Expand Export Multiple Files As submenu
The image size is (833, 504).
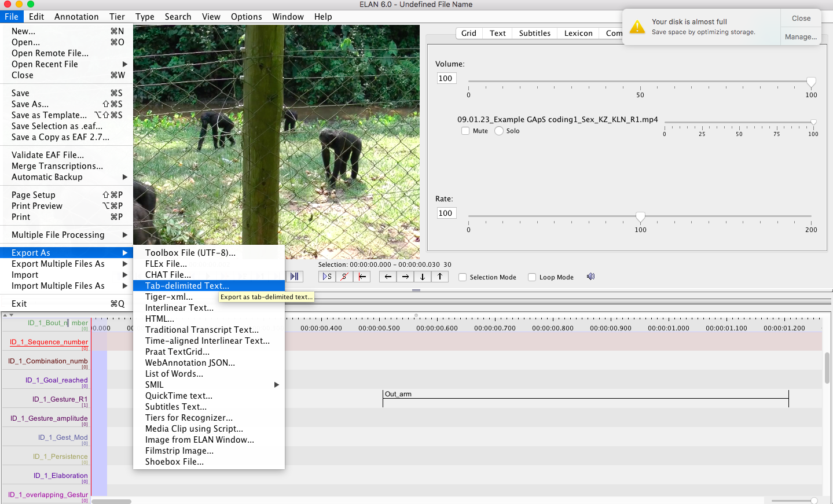click(x=67, y=264)
